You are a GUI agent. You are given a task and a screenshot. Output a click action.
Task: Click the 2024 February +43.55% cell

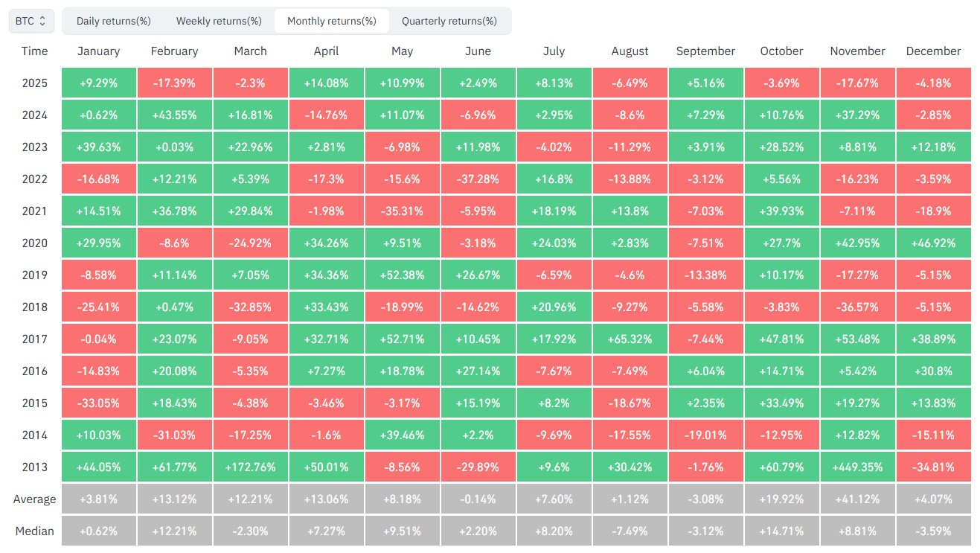click(174, 115)
